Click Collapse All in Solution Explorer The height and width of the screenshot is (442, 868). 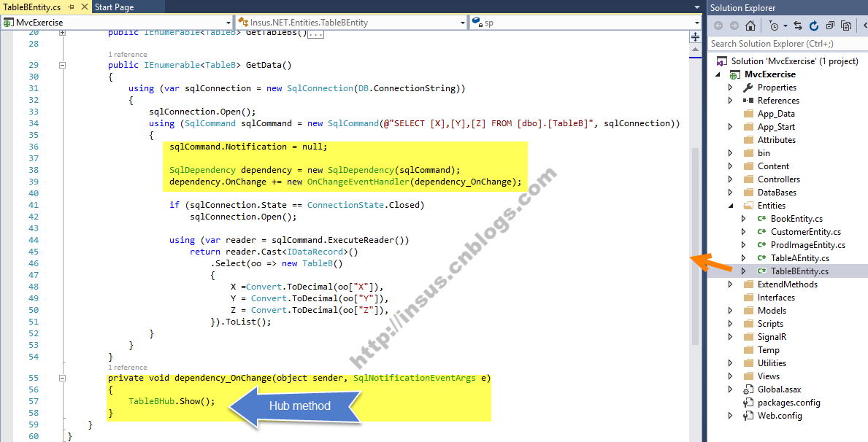(830, 26)
